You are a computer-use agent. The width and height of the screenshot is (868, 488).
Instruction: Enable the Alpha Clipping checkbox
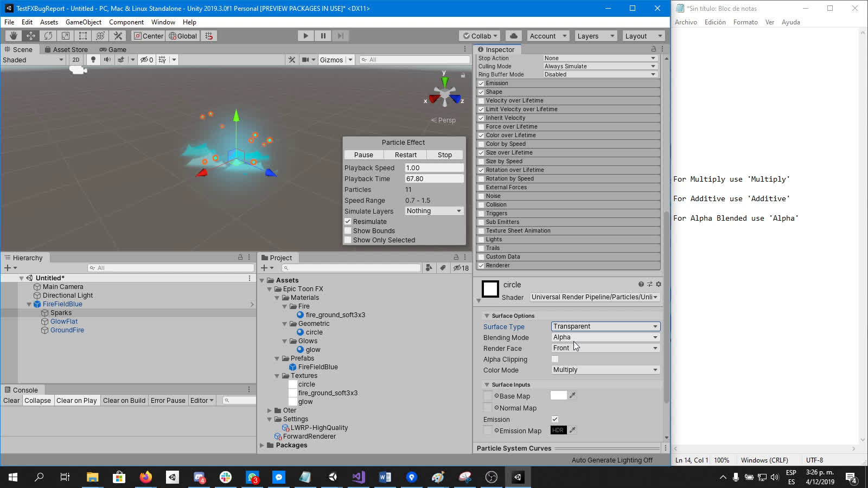coord(555,359)
